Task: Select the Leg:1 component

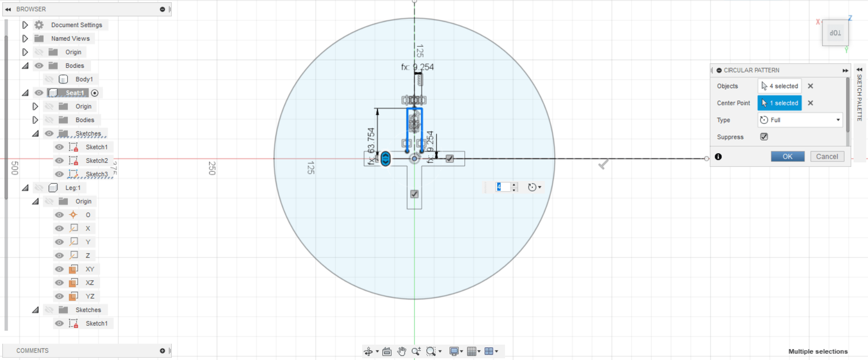Action: tap(73, 188)
